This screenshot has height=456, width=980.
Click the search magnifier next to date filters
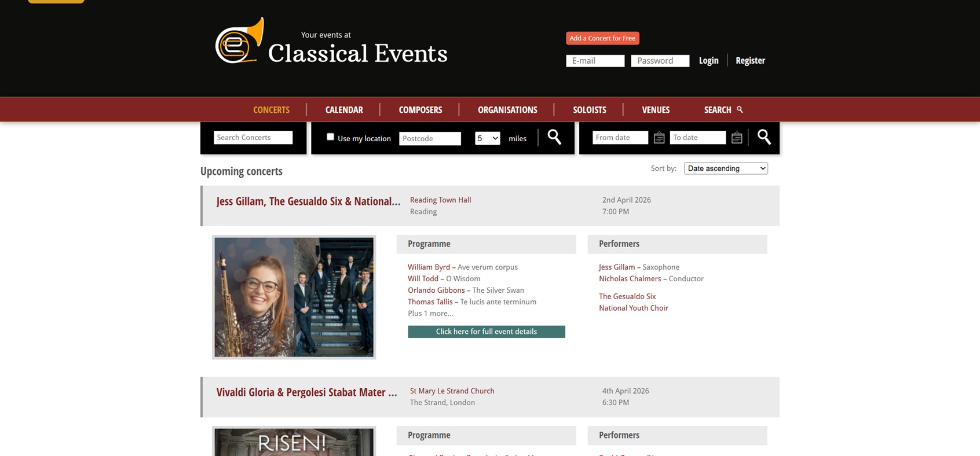click(x=763, y=138)
